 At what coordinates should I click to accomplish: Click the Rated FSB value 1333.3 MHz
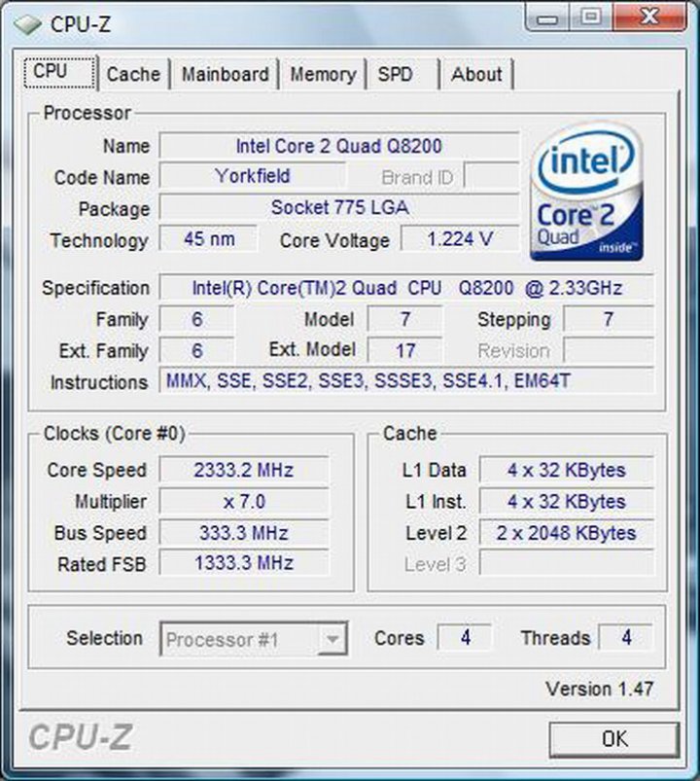point(244,563)
